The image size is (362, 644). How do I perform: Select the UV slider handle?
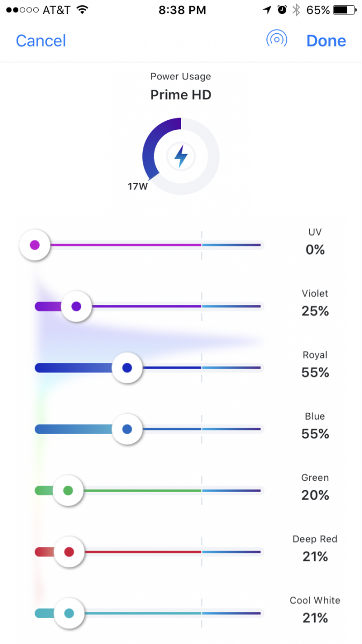(34, 245)
